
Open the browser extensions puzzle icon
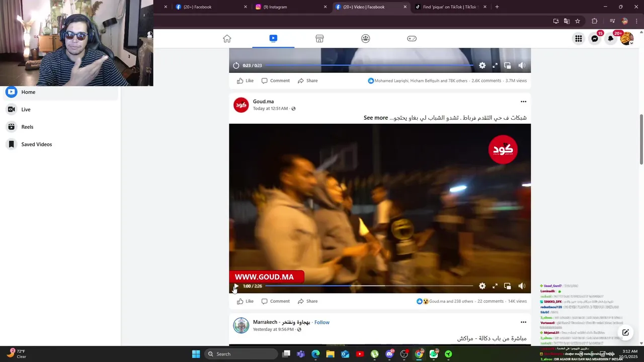click(x=595, y=21)
